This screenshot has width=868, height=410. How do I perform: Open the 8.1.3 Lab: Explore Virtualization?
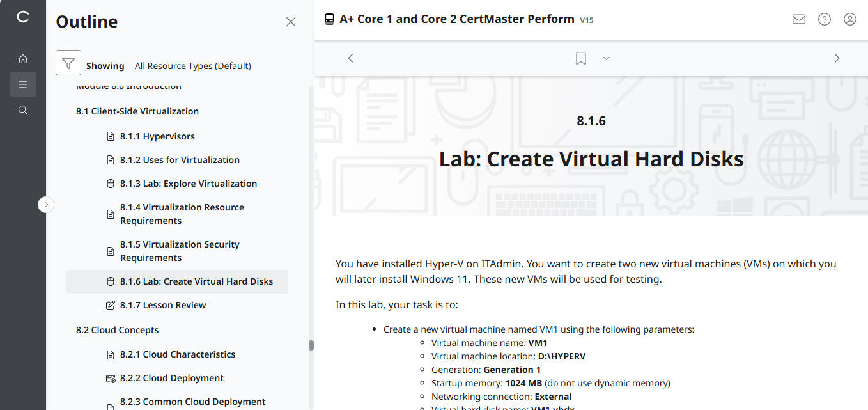[x=189, y=183]
